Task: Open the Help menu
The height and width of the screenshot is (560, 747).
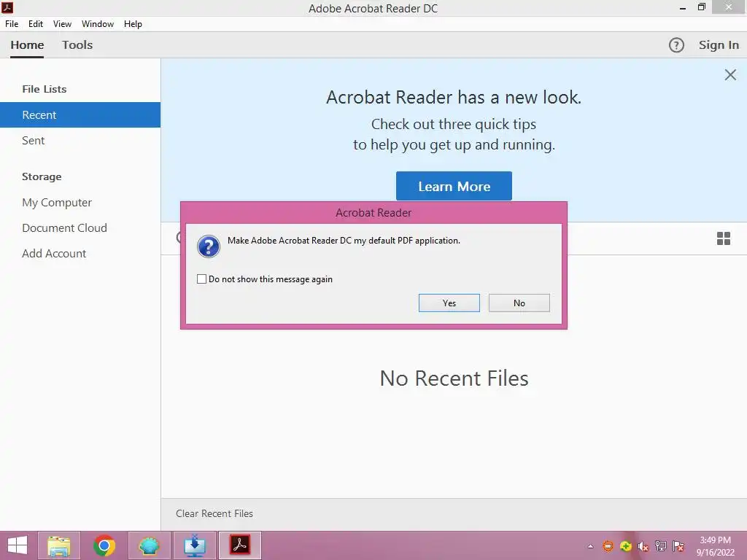Action: pos(133,24)
